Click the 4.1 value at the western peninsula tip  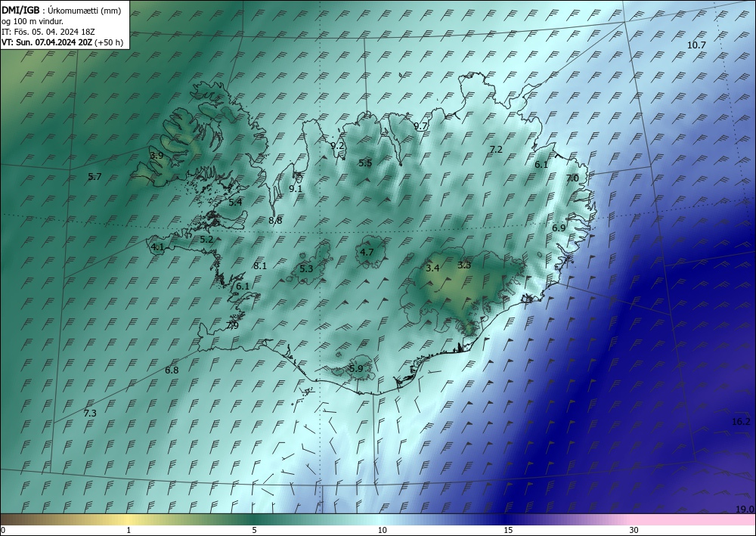[158, 247]
